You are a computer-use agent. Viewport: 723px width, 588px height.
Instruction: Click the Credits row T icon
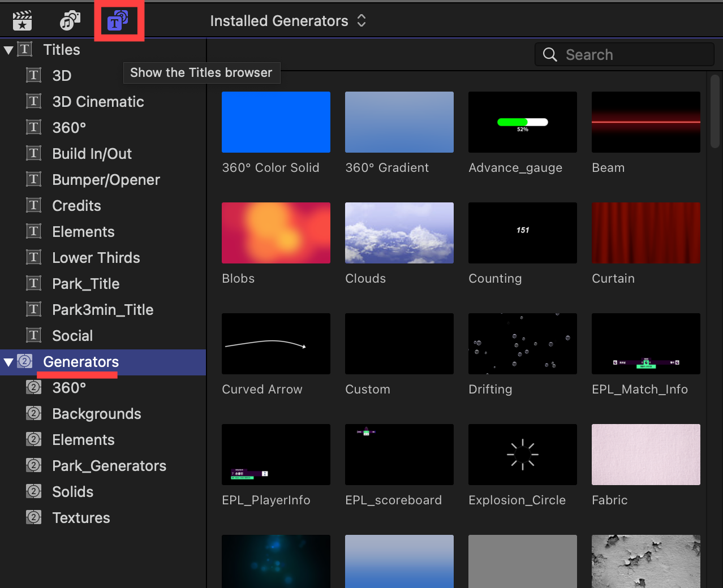point(34,205)
